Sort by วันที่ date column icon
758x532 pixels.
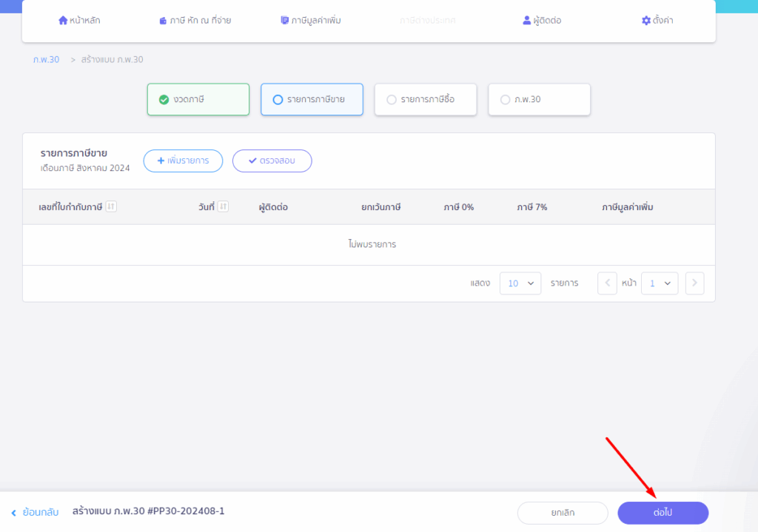tap(223, 206)
